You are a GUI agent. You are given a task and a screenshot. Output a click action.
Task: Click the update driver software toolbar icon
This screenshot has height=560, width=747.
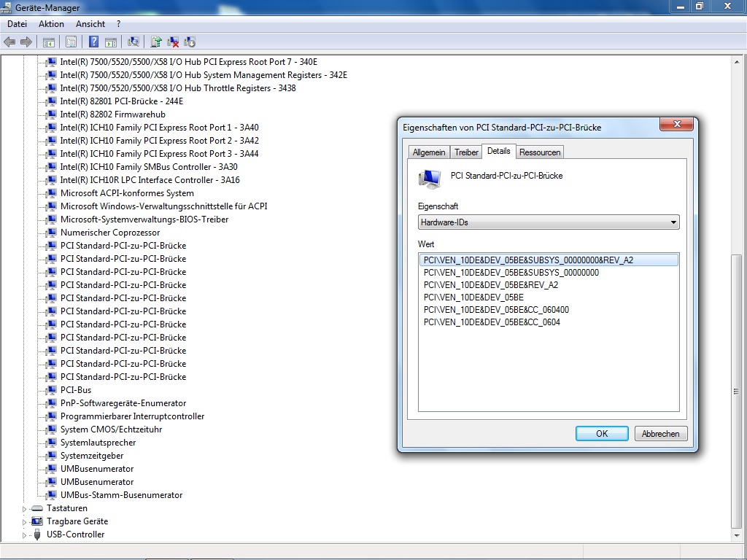(x=156, y=42)
